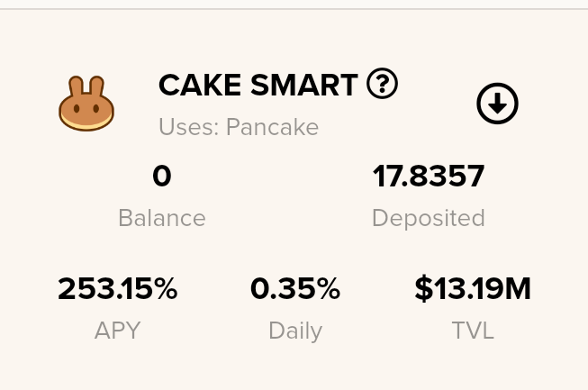Click the word "Pancake" in subtitle
588x390 pixels.
tap(272, 127)
